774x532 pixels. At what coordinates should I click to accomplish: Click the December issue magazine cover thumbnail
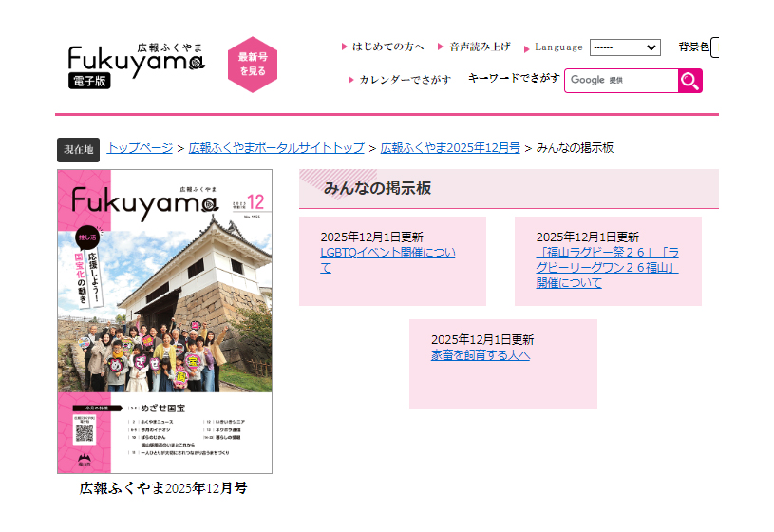click(164, 321)
